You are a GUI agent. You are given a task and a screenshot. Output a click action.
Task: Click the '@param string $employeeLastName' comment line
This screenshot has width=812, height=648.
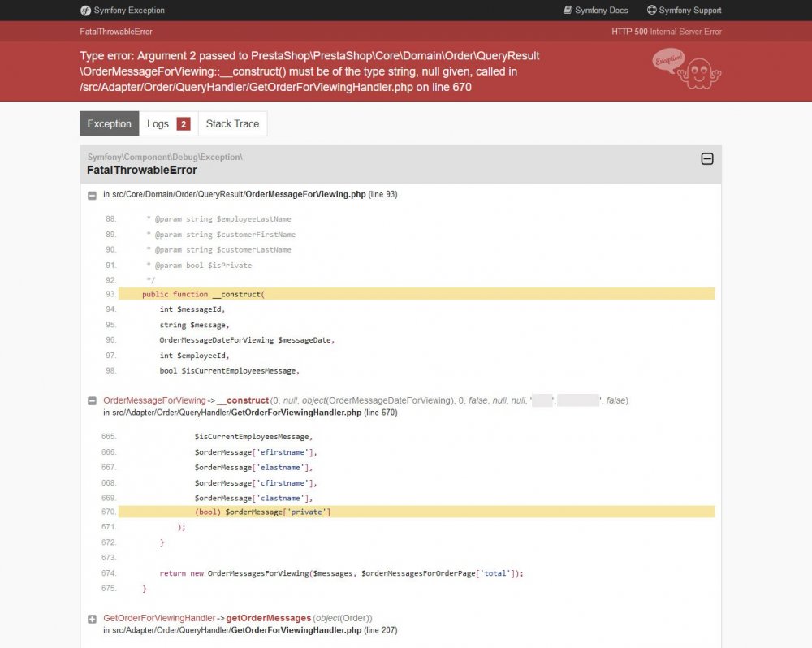pos(219,219)
